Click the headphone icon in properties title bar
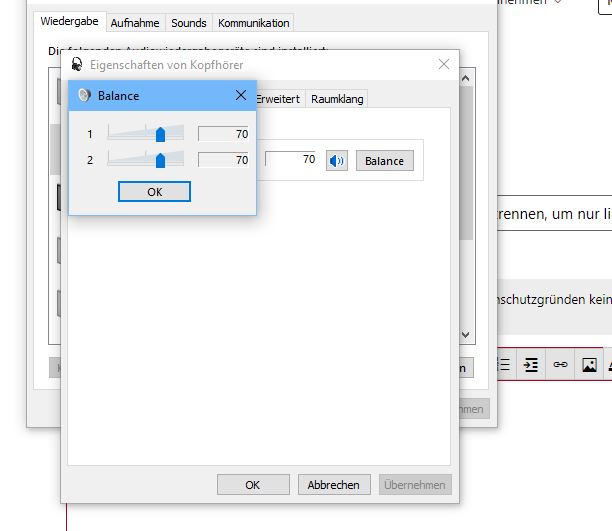 (x=77, y=64)
